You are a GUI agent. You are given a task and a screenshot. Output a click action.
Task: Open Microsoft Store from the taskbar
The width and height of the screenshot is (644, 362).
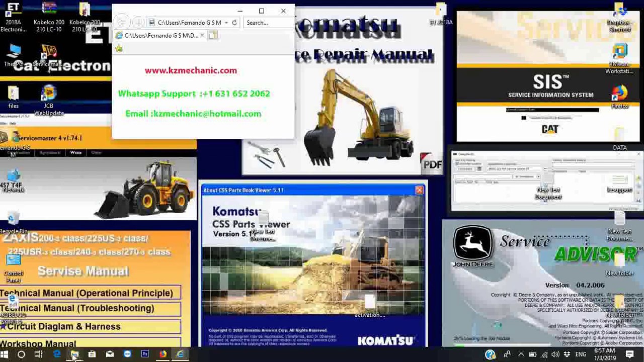tap(92, 354)
